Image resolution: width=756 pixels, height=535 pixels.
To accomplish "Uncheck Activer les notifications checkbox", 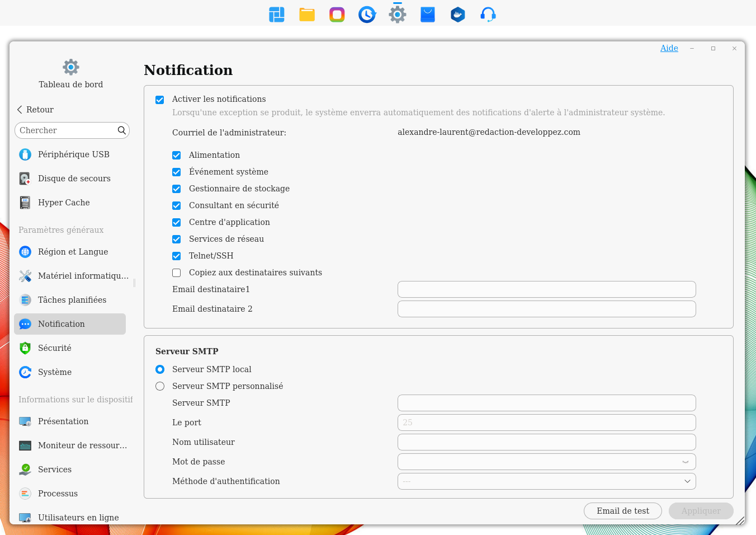I will (160, 100).
